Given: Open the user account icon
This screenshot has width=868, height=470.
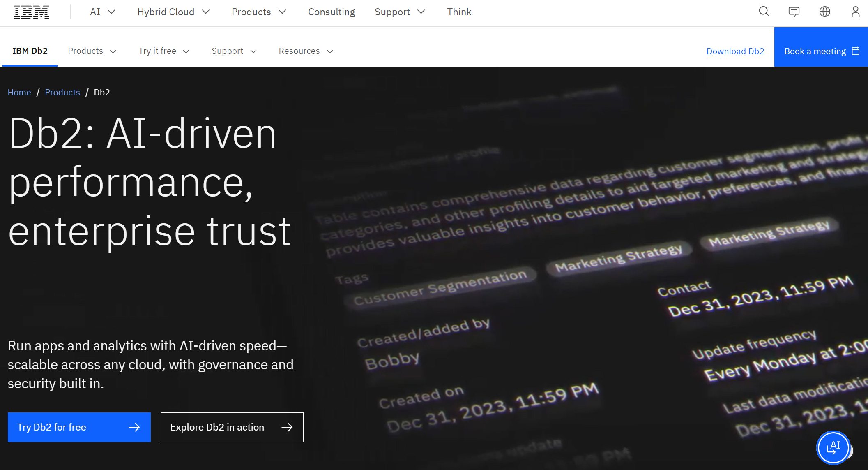Looking at the screenshot, I should [855, 12].
